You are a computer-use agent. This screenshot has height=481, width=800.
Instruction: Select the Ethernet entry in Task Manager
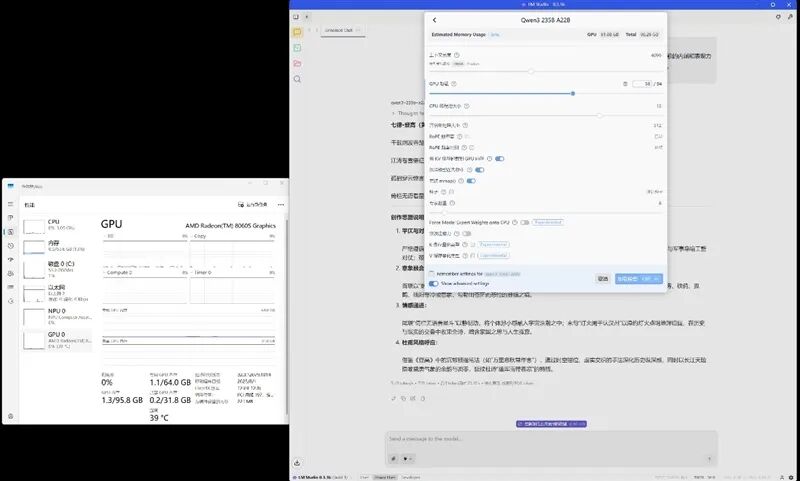[x=57, y=293]
